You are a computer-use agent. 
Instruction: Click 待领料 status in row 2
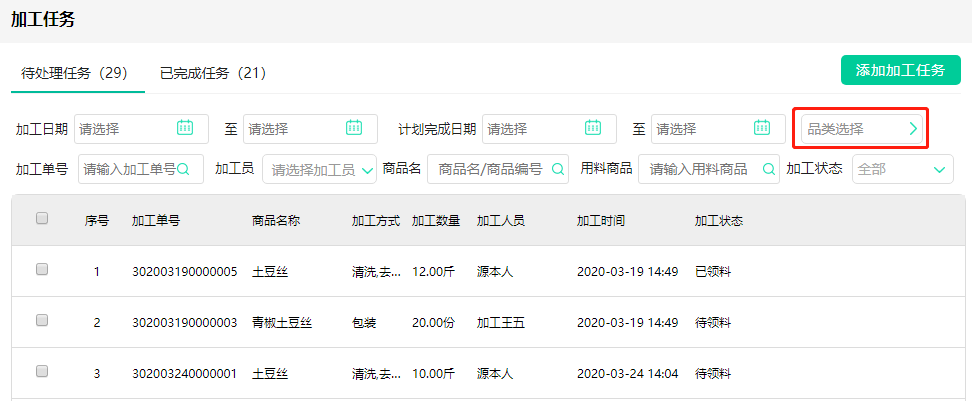pos(713,323)
